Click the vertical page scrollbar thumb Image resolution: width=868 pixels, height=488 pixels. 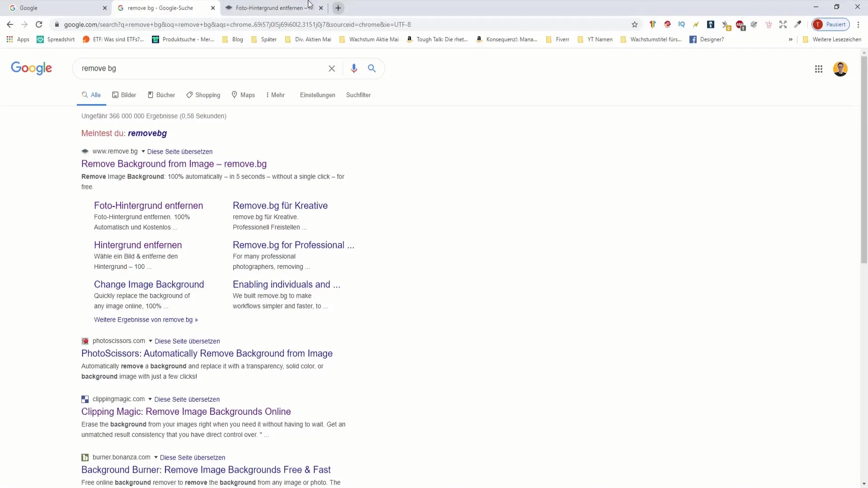pos(864,159)
